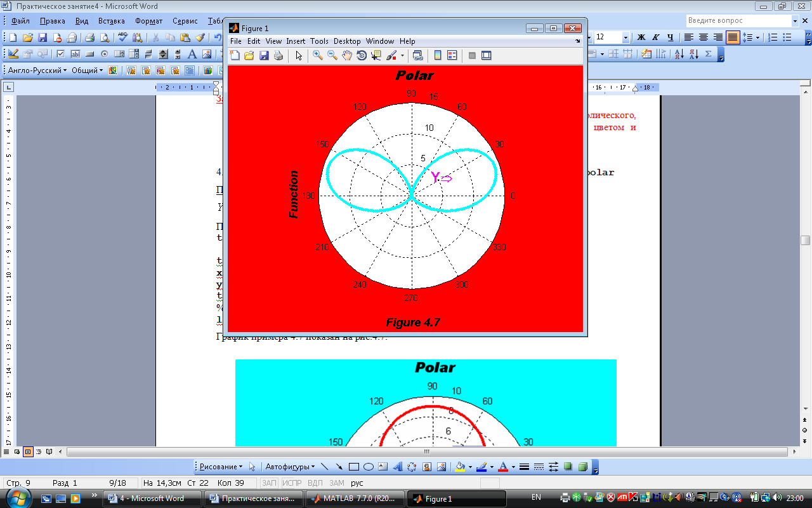812x508 pixels.
Task: Open Tools menu in Figure 1
Action: pos(320,41)
